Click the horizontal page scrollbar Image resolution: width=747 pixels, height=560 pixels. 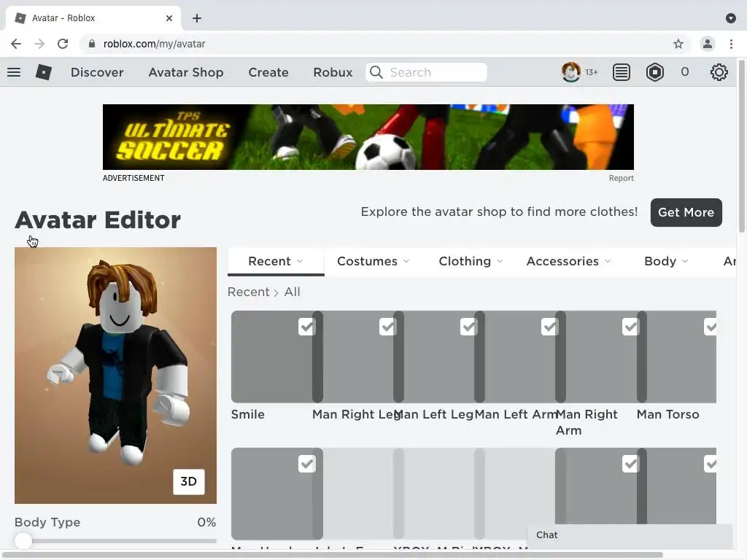[x=333, y=555]
